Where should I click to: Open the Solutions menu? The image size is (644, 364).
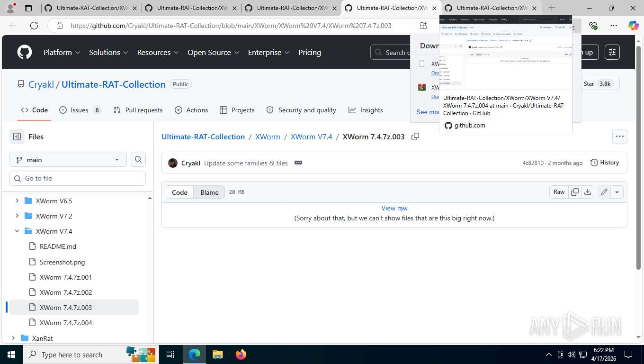coord(109,52)
